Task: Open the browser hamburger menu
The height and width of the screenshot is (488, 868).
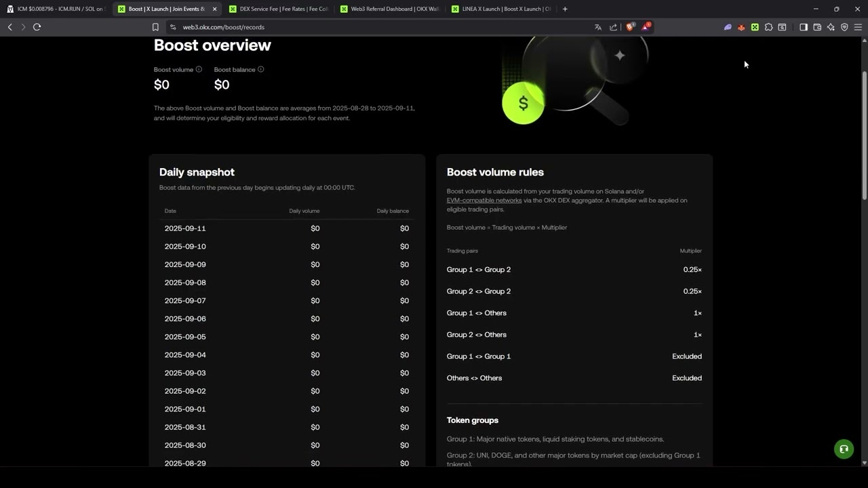Action: click(858, 27)
